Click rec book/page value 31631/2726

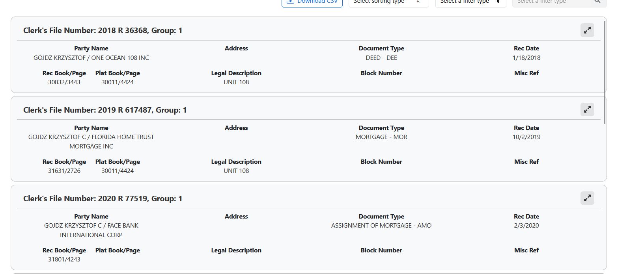click(x=64, y=171)
